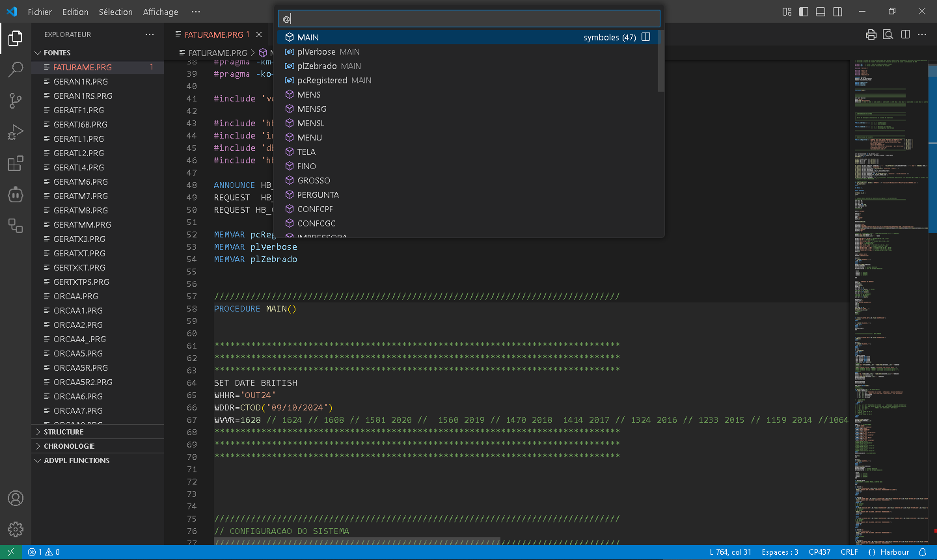The width and height of the screenshot is (937, 560).
Task: Open the Search view in activity bar
Action: click(x=16, y=69)
